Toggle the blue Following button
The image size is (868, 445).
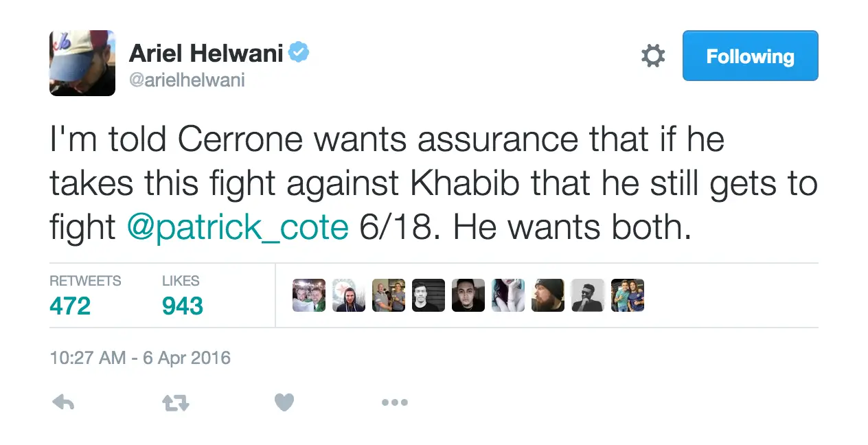[750, 56]
